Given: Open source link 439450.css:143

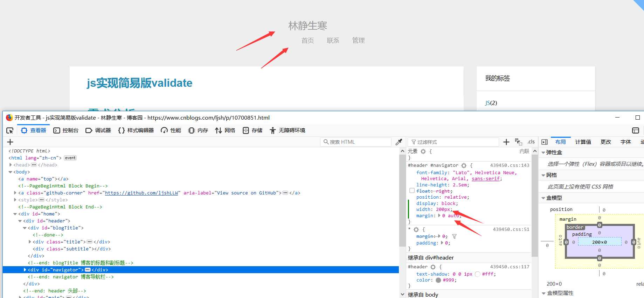Looking at the screenshot, I should (x=510, y=165).
